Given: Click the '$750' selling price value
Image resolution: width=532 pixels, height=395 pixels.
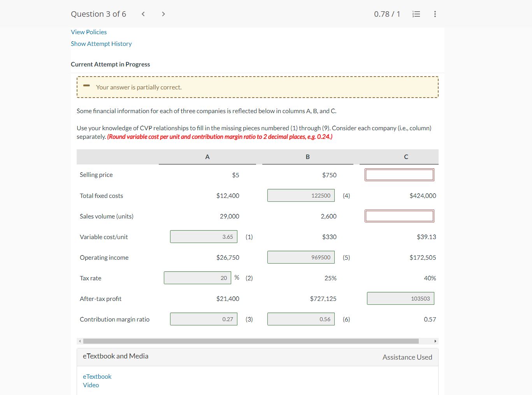Looking at the screenshot, I should pos(329,175).
